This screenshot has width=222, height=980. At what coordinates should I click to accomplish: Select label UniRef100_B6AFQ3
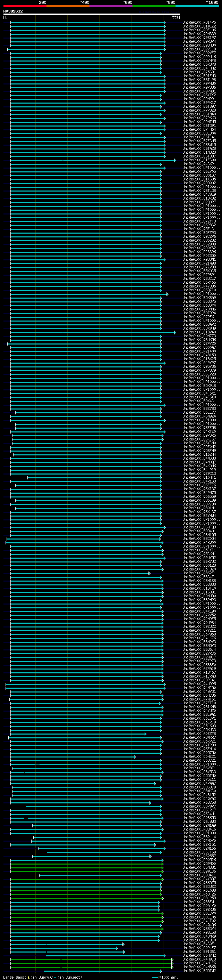pos(199,527)
